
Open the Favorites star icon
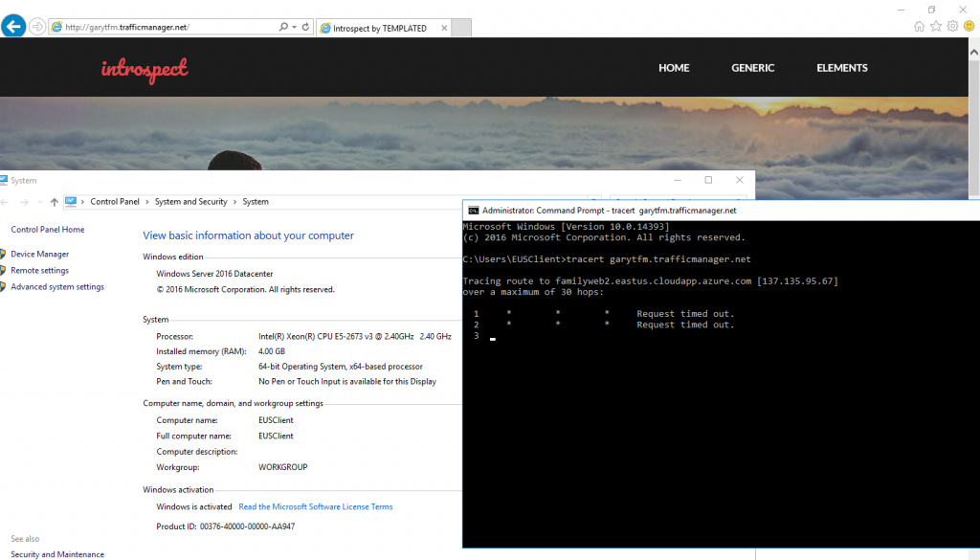click(936, 26)
